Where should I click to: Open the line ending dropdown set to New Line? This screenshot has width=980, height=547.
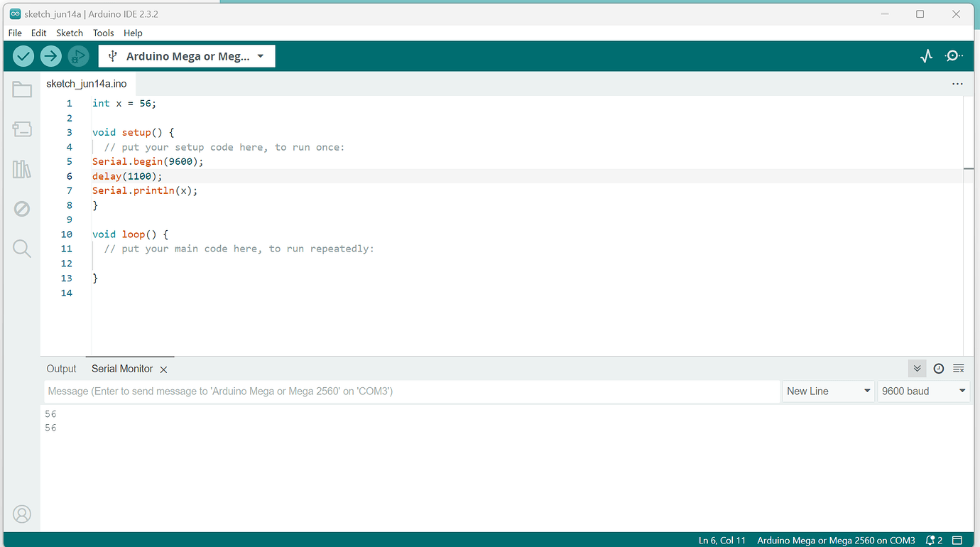[x=828, y=391]
